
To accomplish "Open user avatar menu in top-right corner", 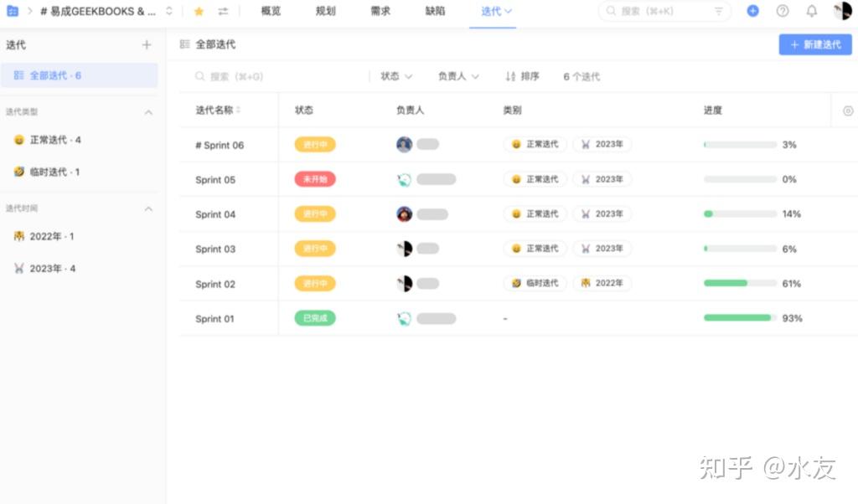I will pyautogui.click(x=841, y=11).
